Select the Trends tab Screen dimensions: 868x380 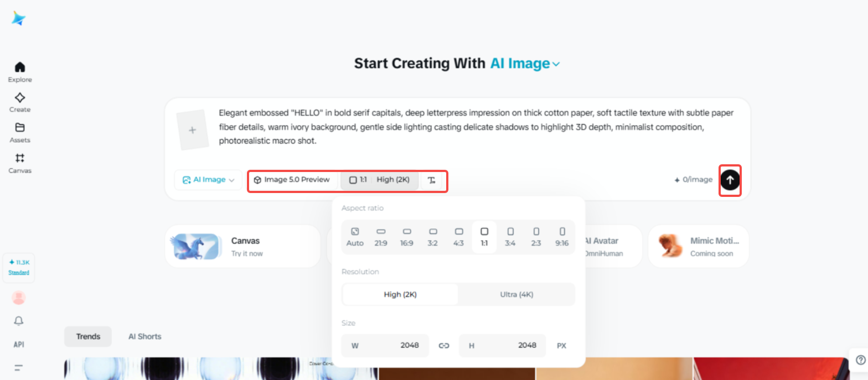88,336
